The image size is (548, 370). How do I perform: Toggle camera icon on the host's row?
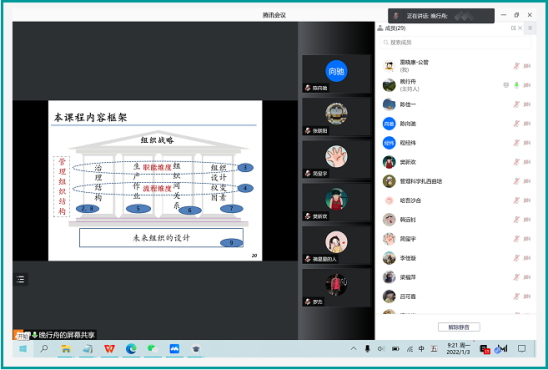point(527,85)
